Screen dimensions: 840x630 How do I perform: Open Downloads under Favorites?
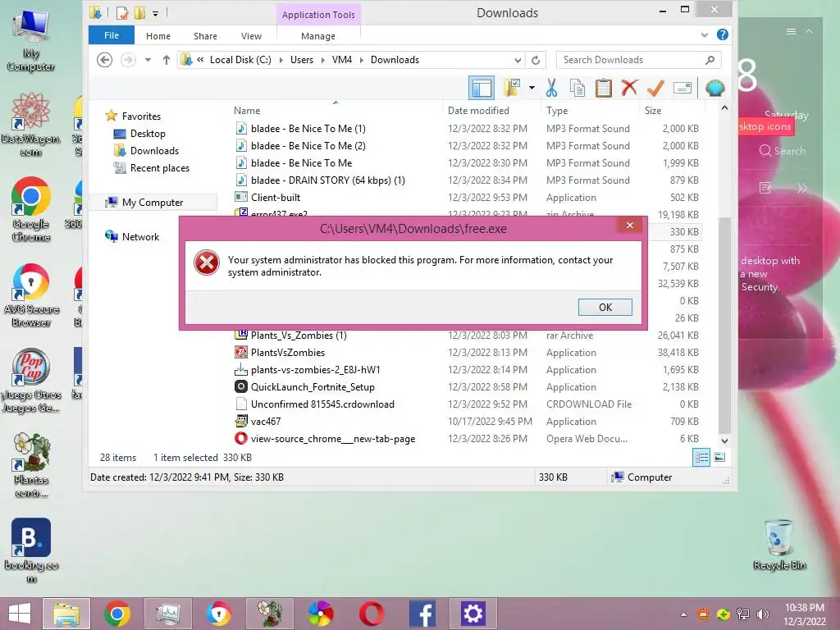coord(154,151)
